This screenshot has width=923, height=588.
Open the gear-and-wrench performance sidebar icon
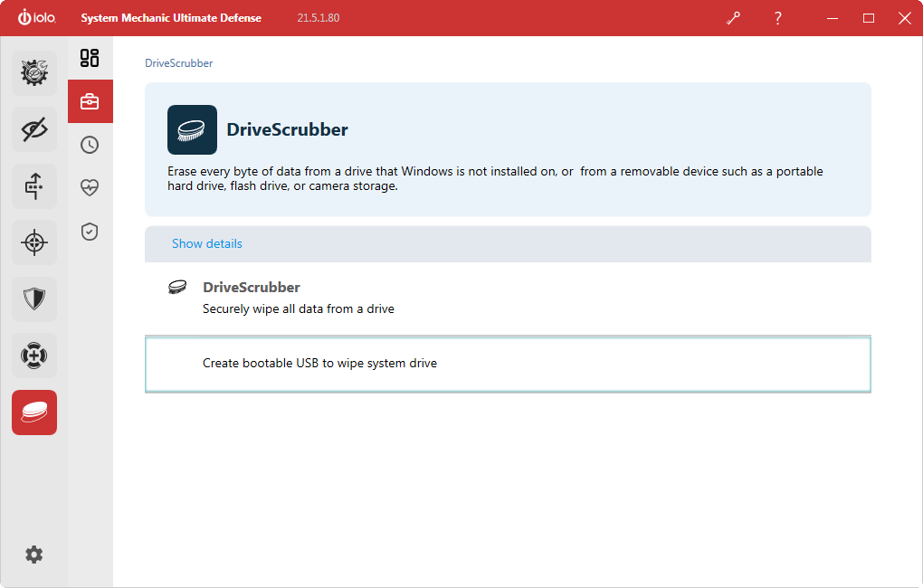[x=34, y=73]
